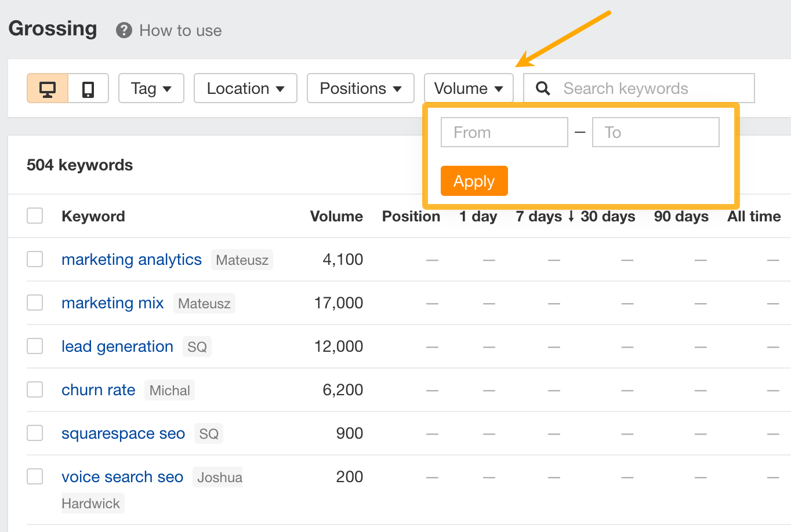The height and width of the screenshot is (532, 791).
Task: Click the Mateusz tag on marketing mix
Action: [204, 303]
